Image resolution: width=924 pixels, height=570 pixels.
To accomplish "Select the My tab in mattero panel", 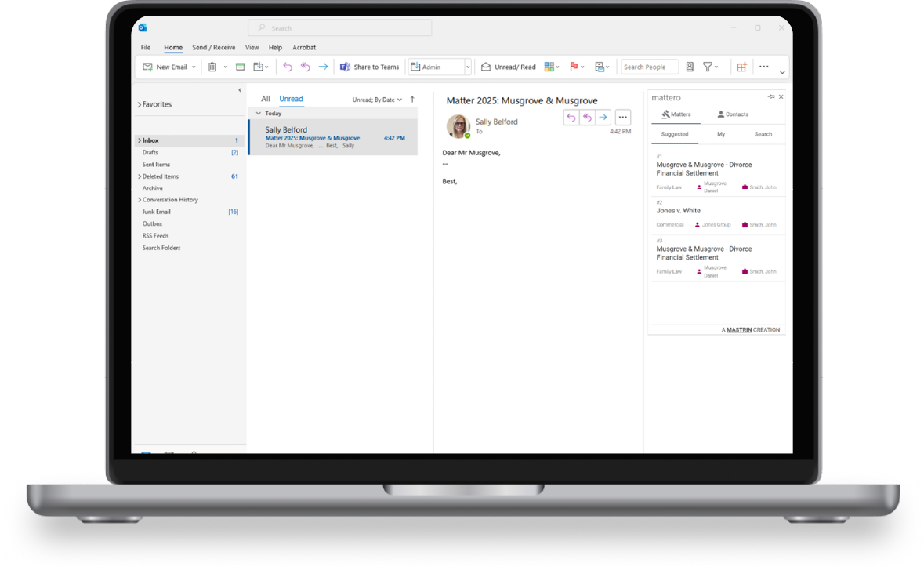I will point(721,134).
